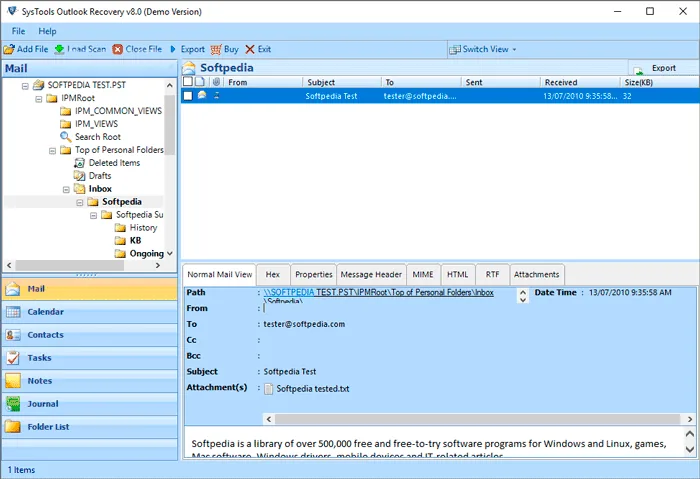
Task: Click the envelope icon in the email row
Action: click(202, 95)
